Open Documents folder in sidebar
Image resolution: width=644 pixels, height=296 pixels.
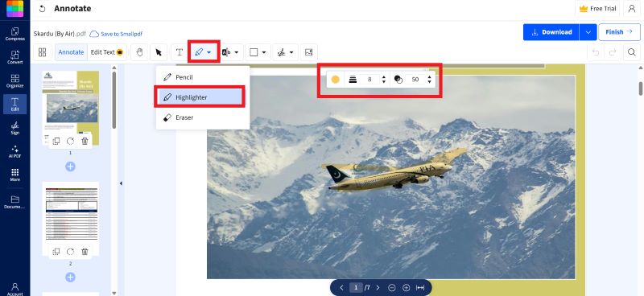click(14, 202)
